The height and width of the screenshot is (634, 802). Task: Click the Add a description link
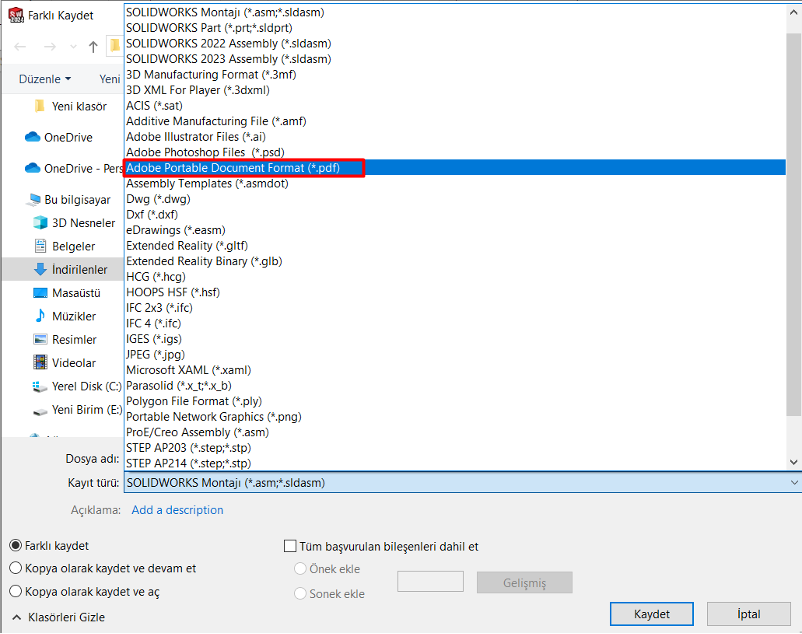click(x=177, y=510)
